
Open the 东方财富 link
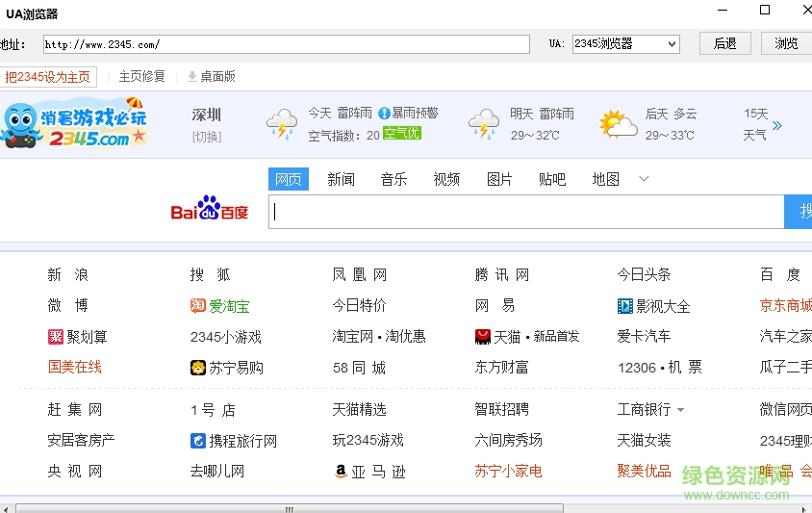click(x=501, y=368)
